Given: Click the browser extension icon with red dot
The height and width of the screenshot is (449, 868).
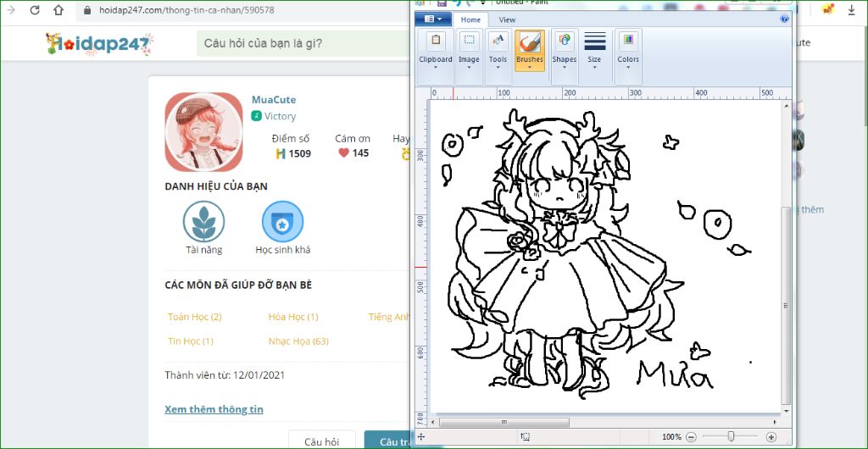Looking at the screenshot, I should tap(827, 9).
